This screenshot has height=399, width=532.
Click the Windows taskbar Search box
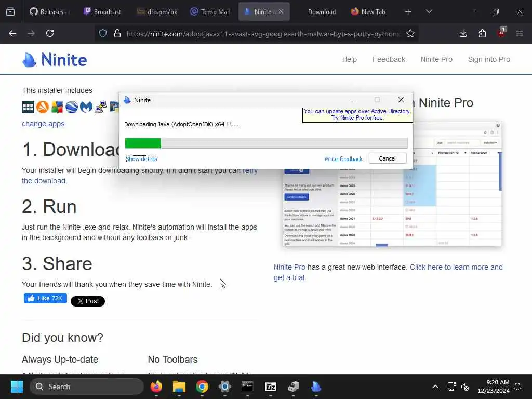(x=87, y=387)
